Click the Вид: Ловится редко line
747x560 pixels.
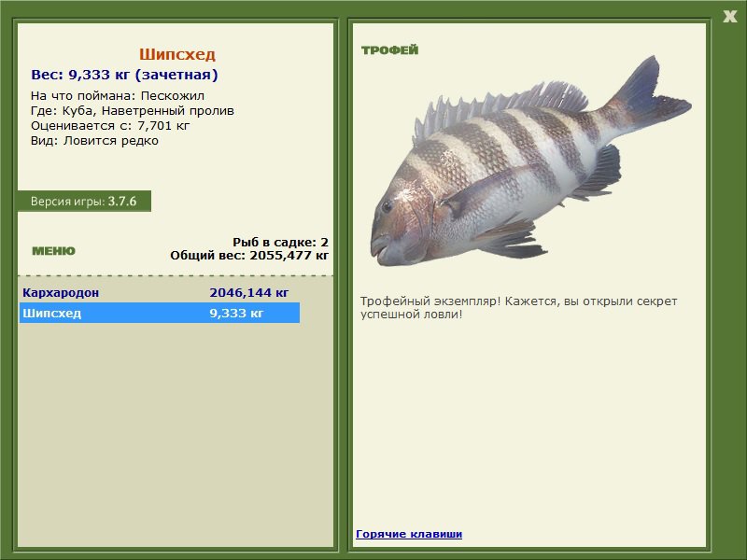pos(94,141)
